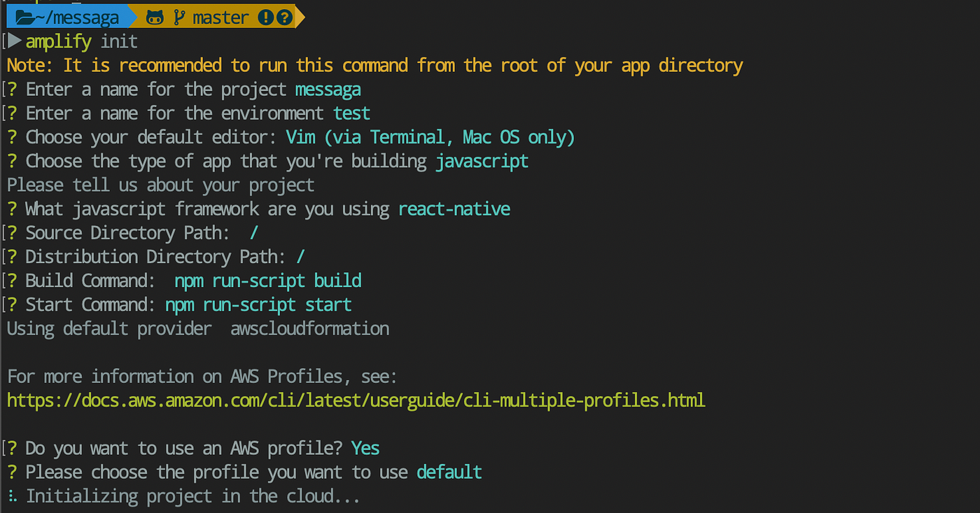This screenshot has width=980, height=513.
Task: Click the folder icon in the prompt segment
Action: tap(23, 16)
